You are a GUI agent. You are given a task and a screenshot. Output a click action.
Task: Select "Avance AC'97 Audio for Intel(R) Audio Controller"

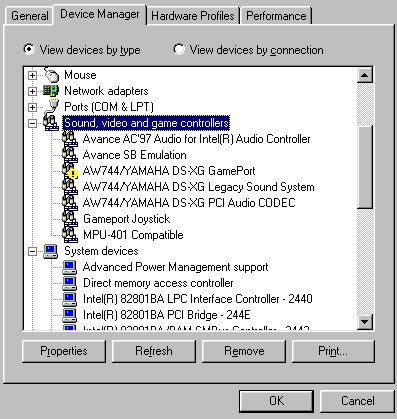click(197, 139)
